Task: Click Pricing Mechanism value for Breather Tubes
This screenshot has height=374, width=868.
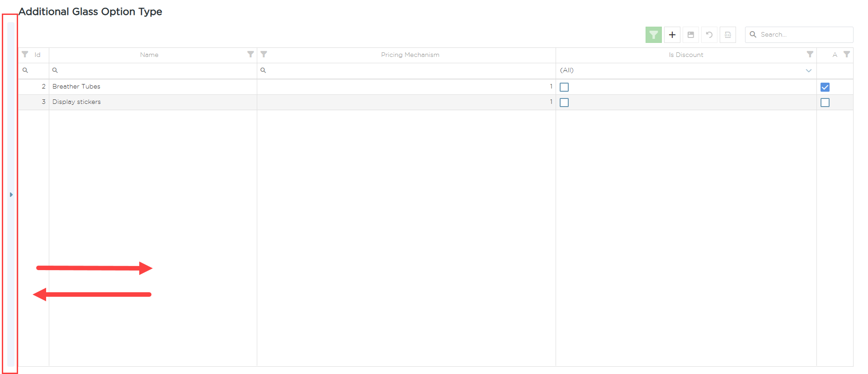Action: [406, 87]
